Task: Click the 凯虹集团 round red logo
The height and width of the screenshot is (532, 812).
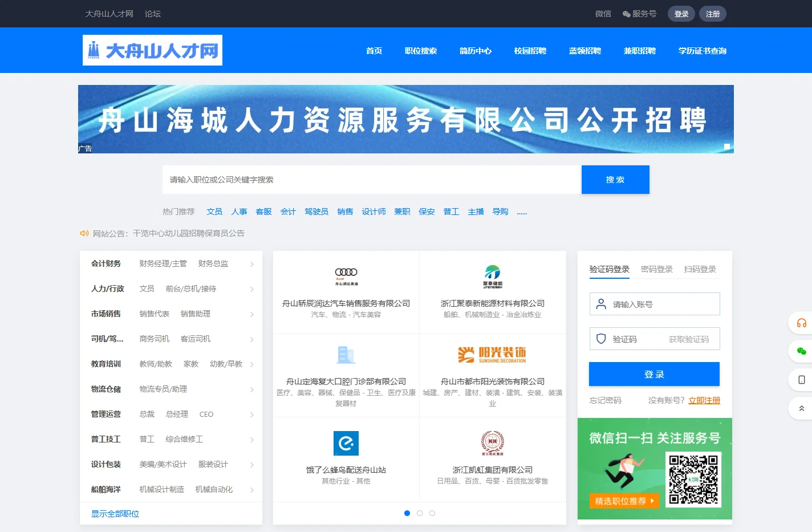Action: tap(493, 443)
